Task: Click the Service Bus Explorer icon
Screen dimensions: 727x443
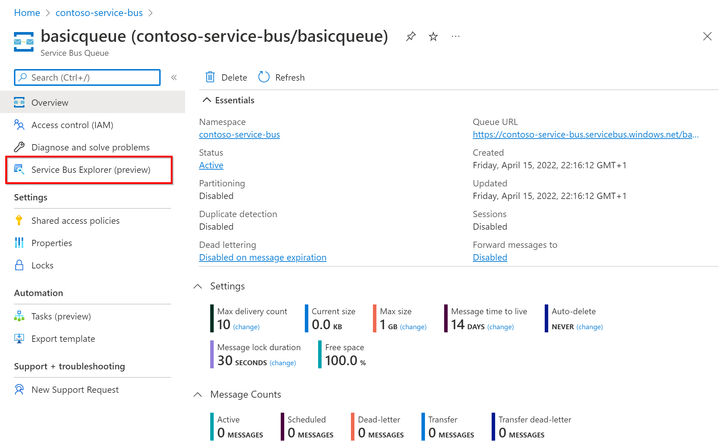Action: 19,169
